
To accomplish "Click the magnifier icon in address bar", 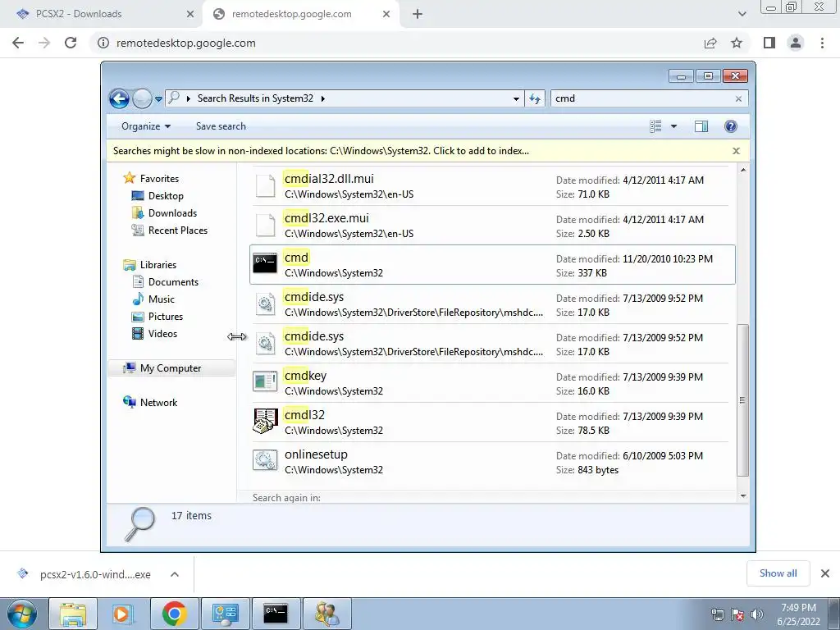I will (x=174, y=98).
